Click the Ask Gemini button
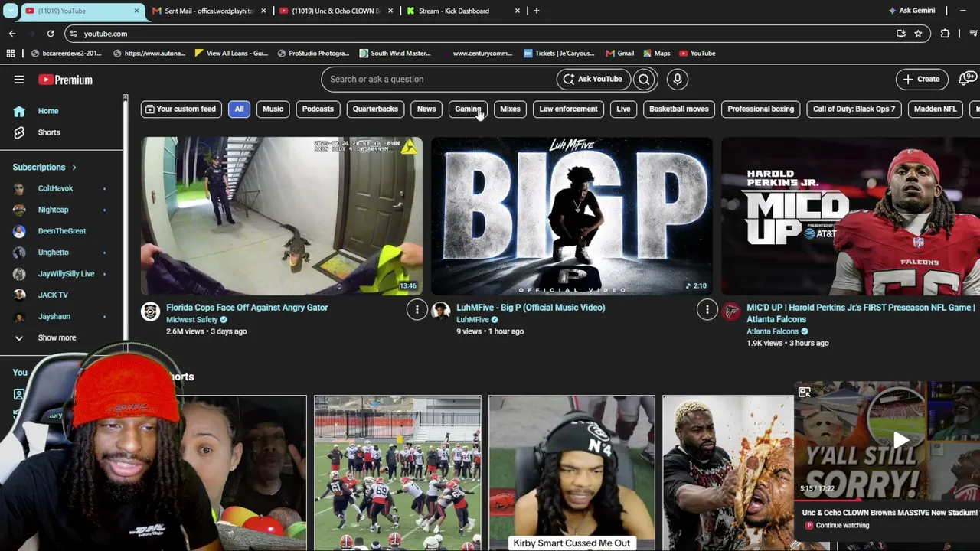 tap(911, 11)
